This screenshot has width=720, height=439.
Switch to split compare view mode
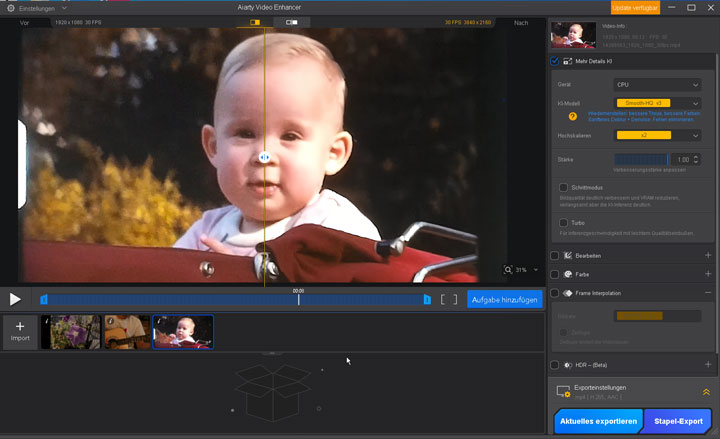[x=255, y=22]
